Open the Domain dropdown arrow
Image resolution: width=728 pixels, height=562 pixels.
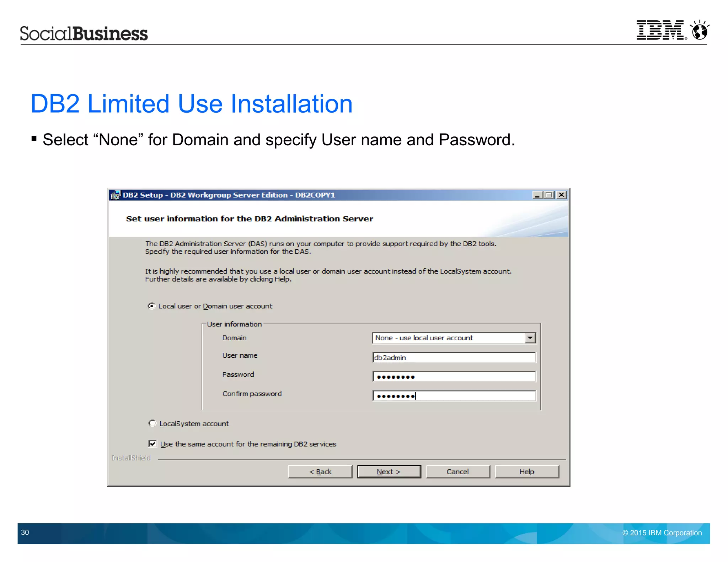530,338
